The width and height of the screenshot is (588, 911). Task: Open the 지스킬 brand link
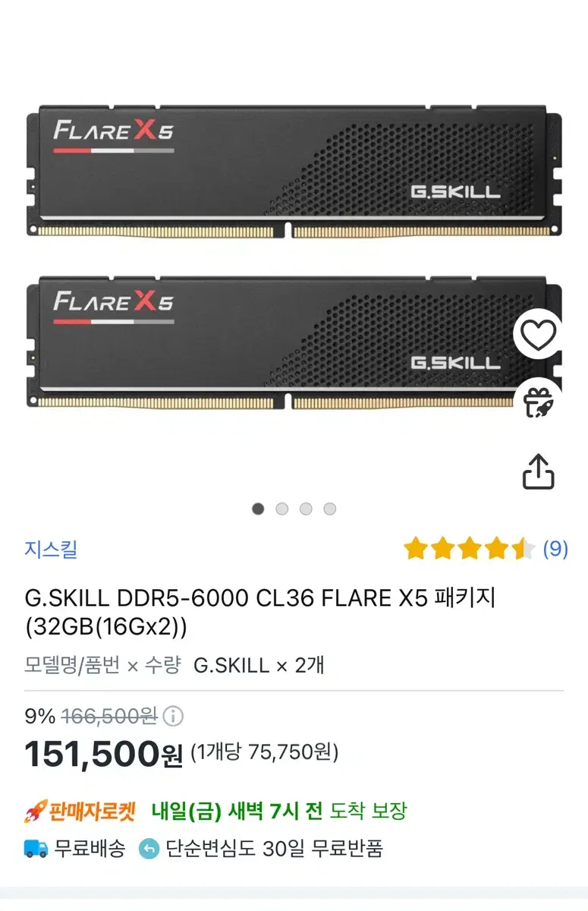(x=51, y=549)
